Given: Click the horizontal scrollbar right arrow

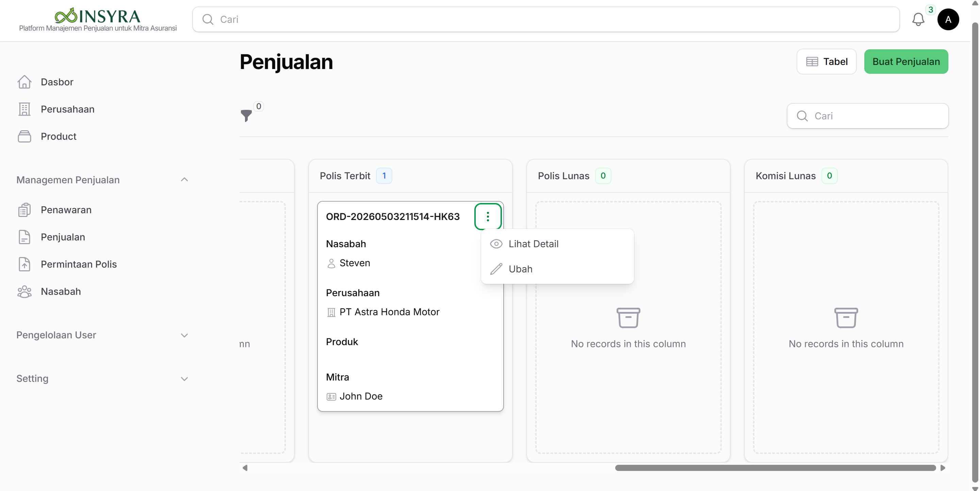Looking at the screenshot, I should (943, 468).
